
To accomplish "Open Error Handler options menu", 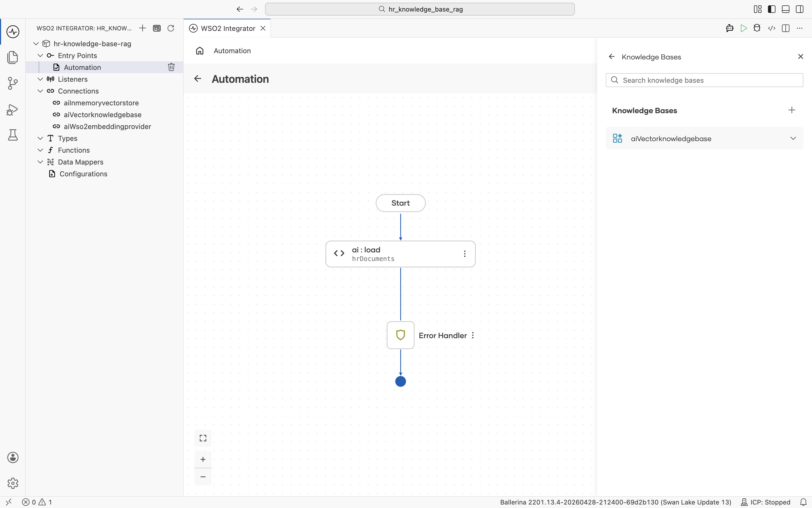I will coord(473,335).
